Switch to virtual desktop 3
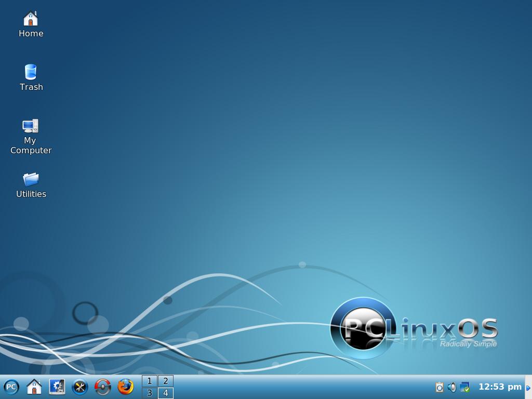Screen dimensions: 532x399 pos(149,393)
